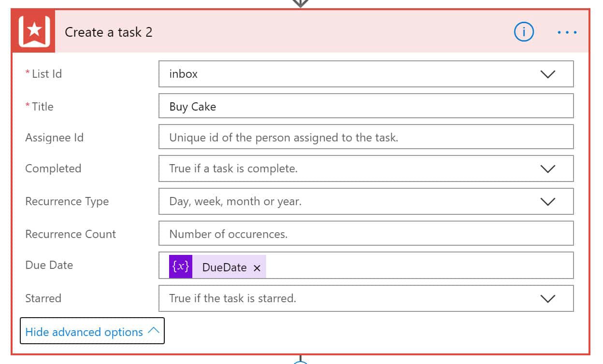This screenshot has width=603, height=364.
Task: Click the purple variable icon on DueDate token
Action: pos(181,267)
